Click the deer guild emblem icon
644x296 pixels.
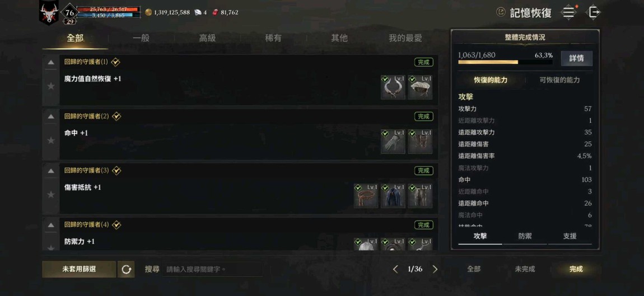[49, 12]
